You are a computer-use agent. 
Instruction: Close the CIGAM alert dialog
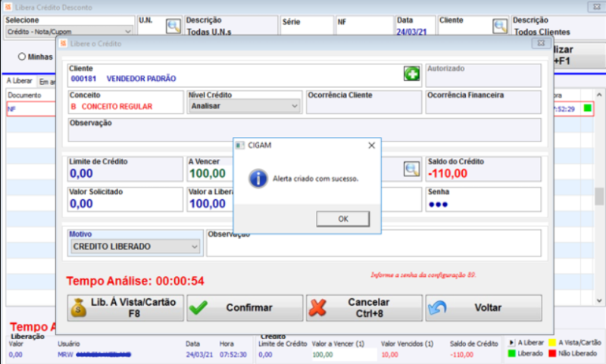coord(371,145)
